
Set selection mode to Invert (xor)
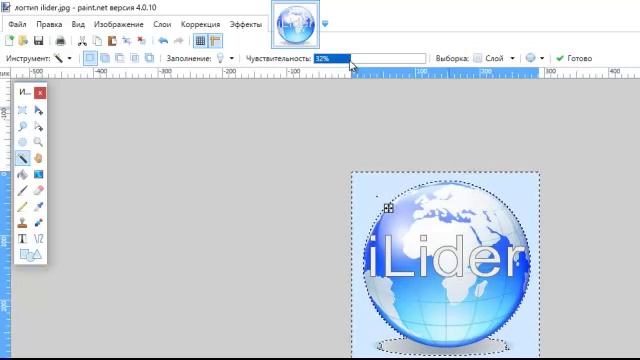pos(149,58)
